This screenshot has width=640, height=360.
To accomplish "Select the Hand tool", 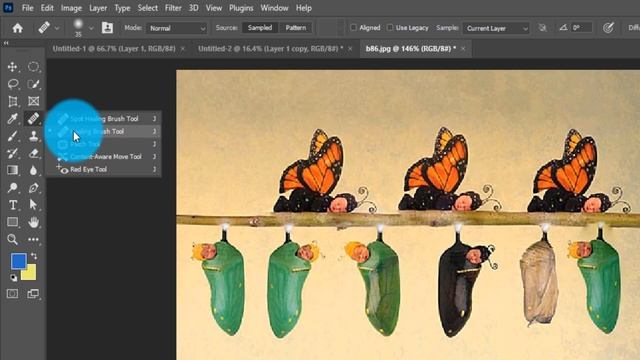I will coord(33,222).
